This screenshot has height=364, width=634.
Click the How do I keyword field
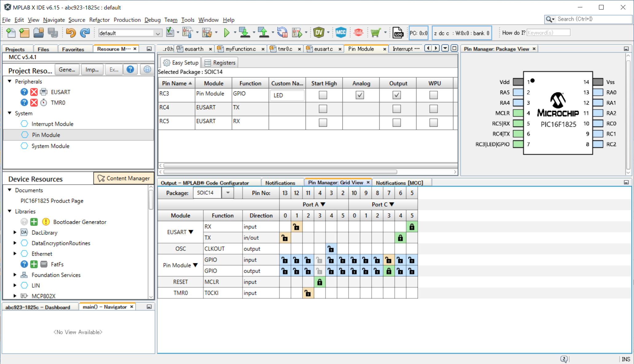point(548,33)
